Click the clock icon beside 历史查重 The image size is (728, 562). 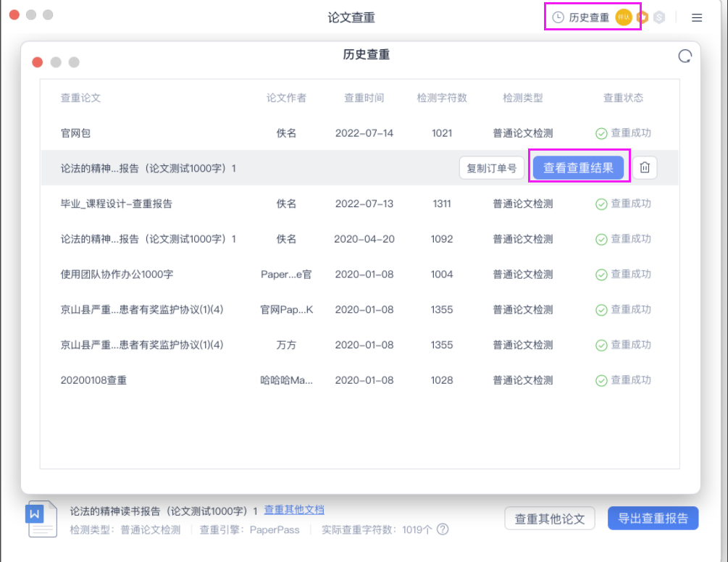click(x=558, y=17)
